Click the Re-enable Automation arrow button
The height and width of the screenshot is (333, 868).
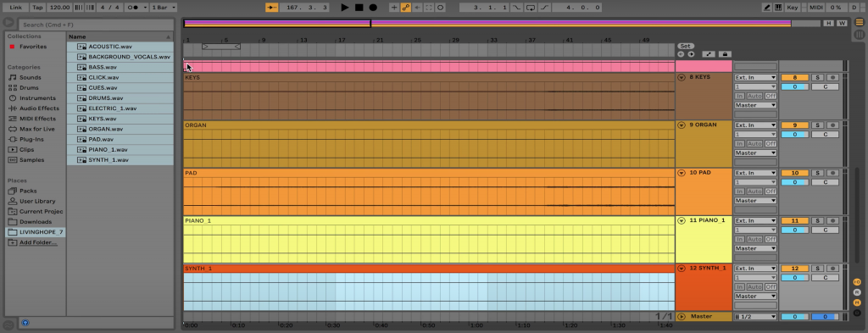point(417,8)
